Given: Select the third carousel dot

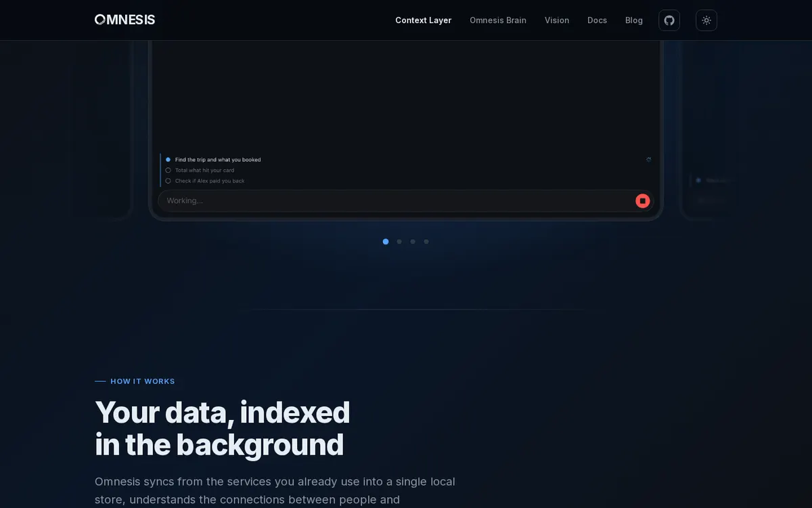Looking at the screenshot, I should coord(413,241).
